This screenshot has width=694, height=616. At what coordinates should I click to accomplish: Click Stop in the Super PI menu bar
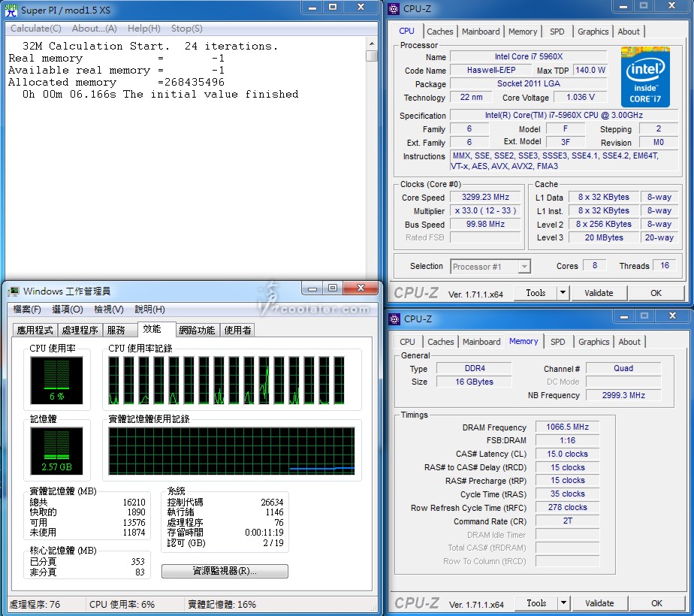187,29
